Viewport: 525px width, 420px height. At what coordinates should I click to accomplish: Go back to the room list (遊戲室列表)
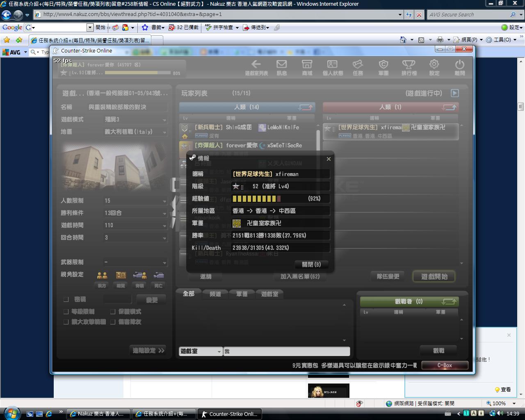(x=256, y=67)
